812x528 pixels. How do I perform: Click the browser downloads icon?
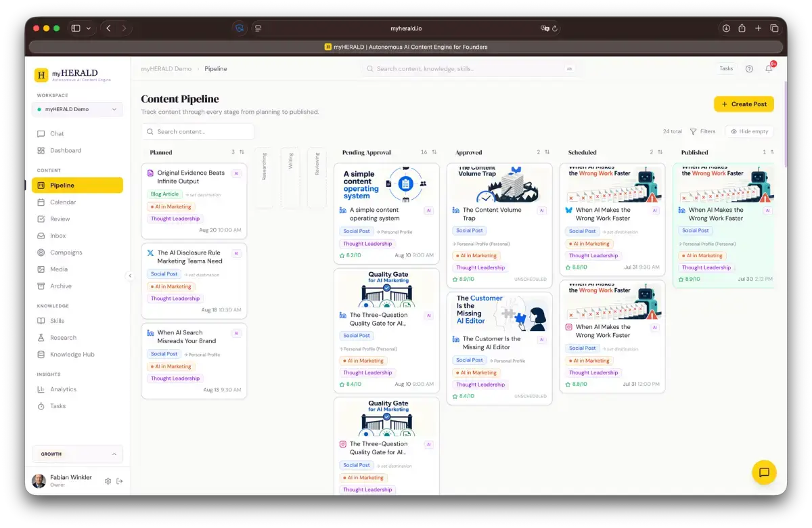coord(726,28)
